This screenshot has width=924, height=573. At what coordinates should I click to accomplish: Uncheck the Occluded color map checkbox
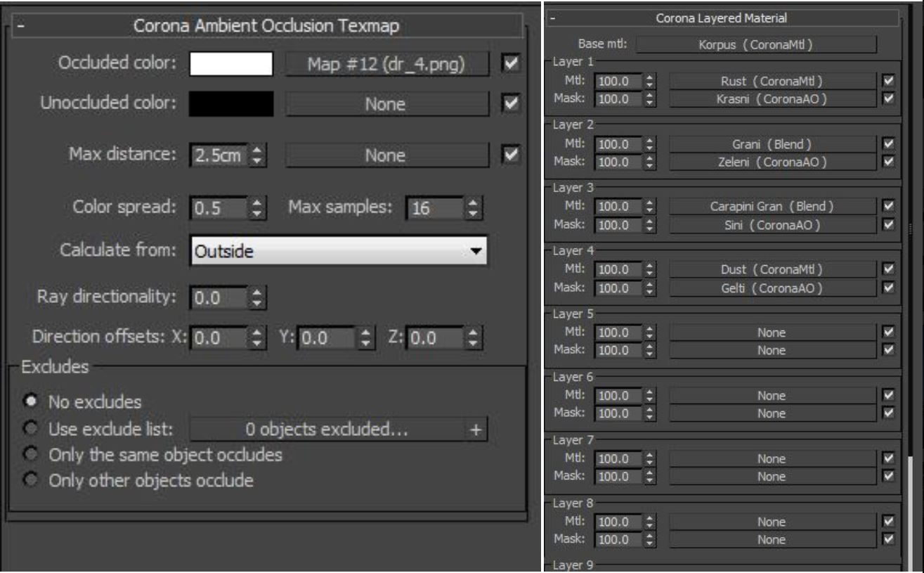[511, 64]
